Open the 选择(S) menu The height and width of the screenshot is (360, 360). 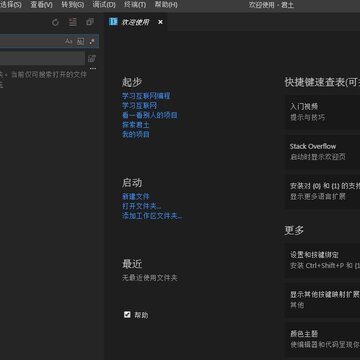coord(11,5)
